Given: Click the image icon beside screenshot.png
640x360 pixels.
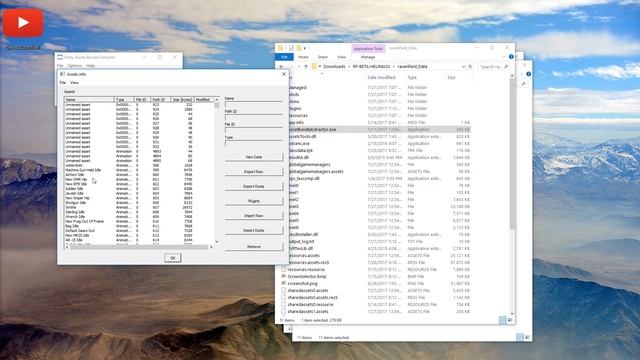Looking at the screenshot, I should [x=283, y=283].
